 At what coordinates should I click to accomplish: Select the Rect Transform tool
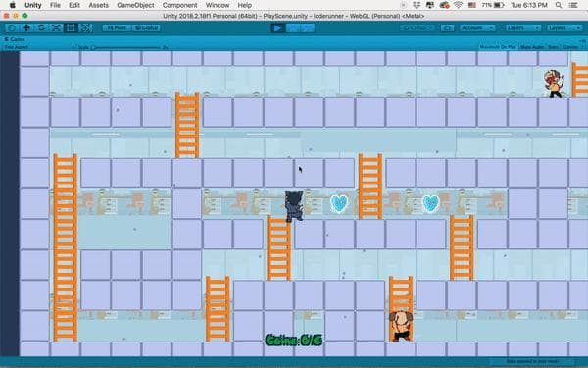point(71,27)
